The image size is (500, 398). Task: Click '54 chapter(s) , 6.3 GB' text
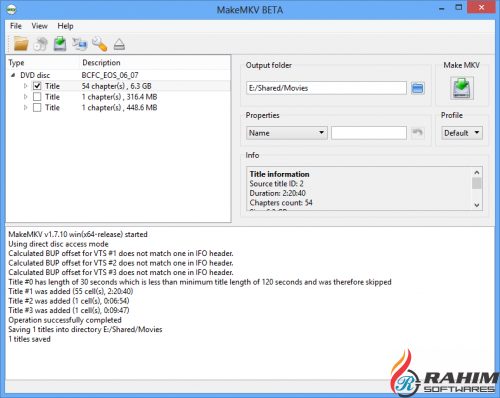[117, 86]
